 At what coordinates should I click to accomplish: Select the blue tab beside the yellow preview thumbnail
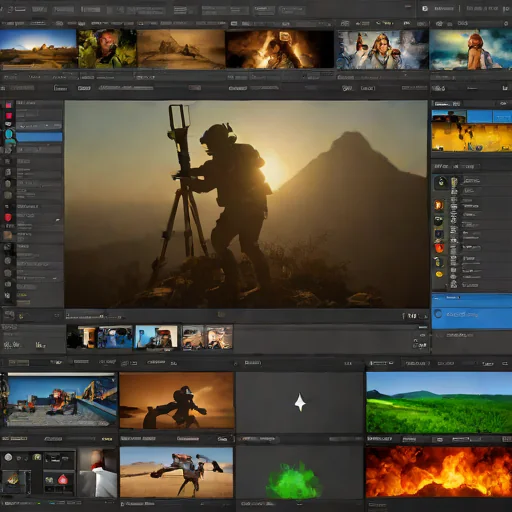click(480, 117)
